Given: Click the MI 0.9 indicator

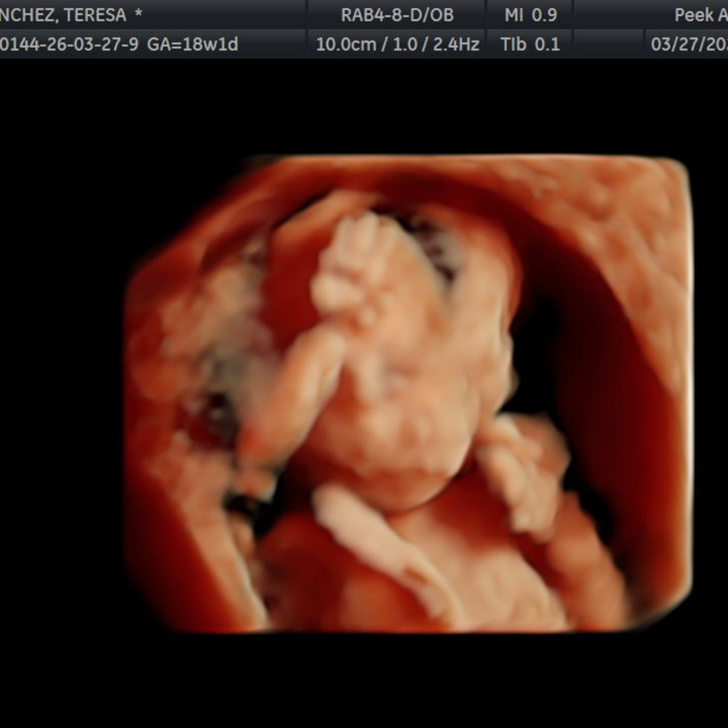Looking at the screenshot, I should coord(530,15).
